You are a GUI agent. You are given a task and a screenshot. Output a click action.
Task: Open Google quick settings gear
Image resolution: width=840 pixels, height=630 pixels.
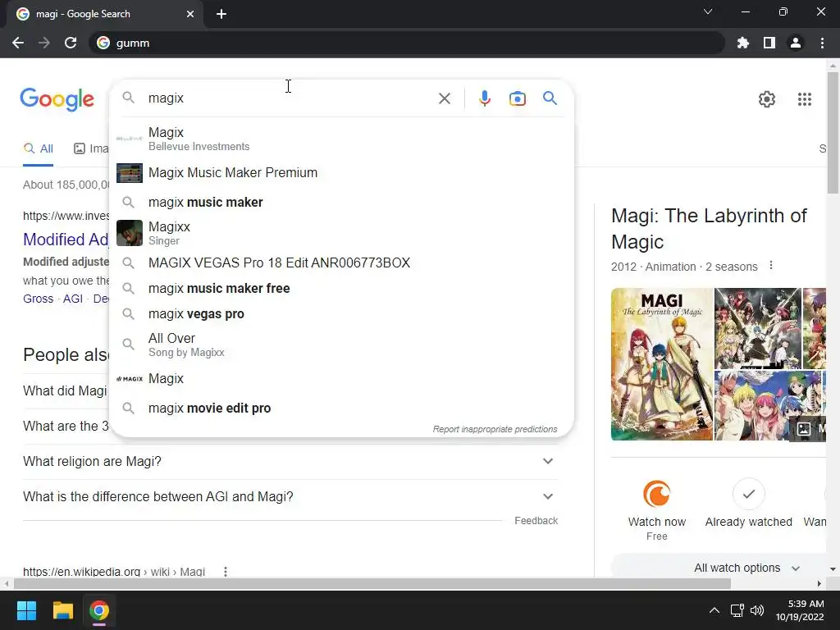tap(767, 99)
